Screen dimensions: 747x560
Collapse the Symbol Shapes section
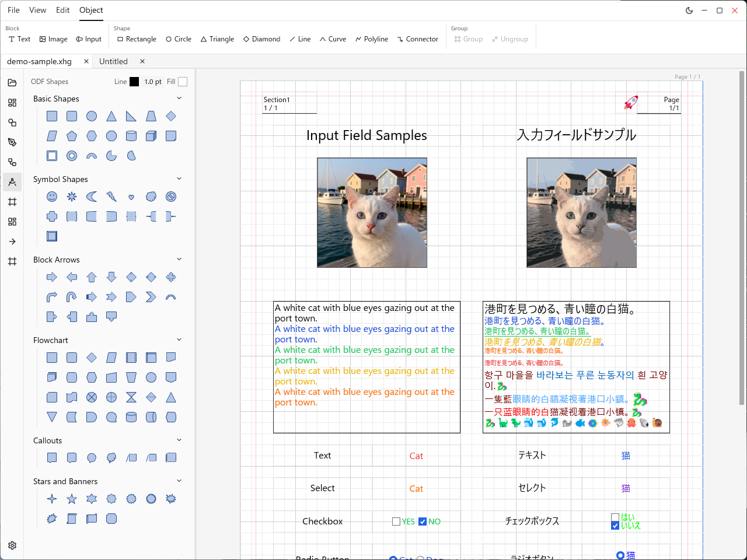(x=179, y=178)
